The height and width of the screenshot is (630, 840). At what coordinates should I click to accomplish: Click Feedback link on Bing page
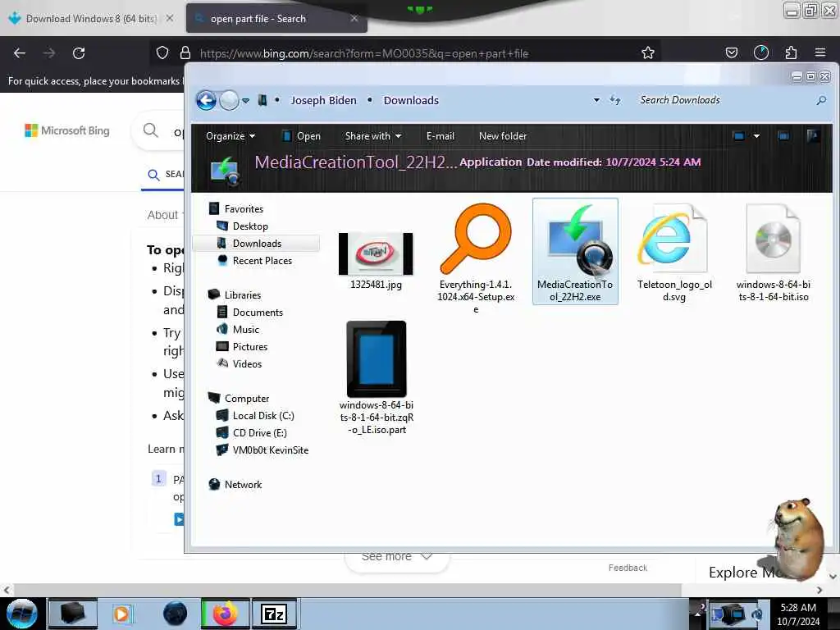(628, 568)
